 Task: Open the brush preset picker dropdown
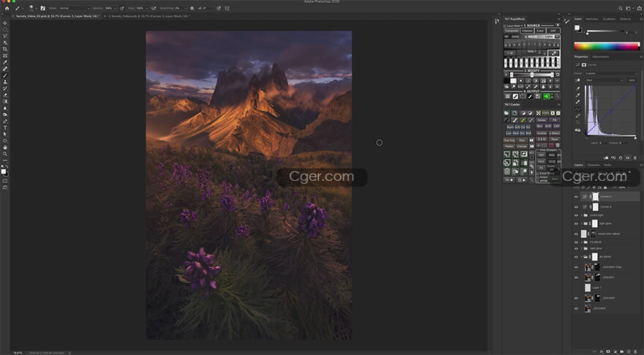click(36, 8)
